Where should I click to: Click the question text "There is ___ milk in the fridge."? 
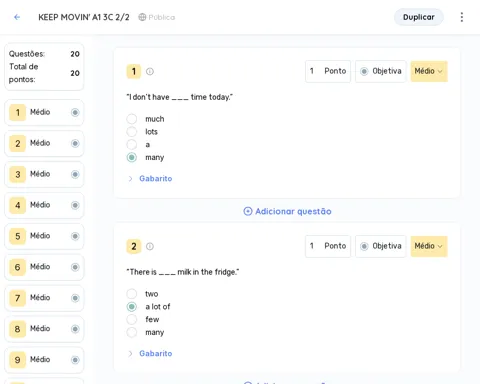point(183,272)
